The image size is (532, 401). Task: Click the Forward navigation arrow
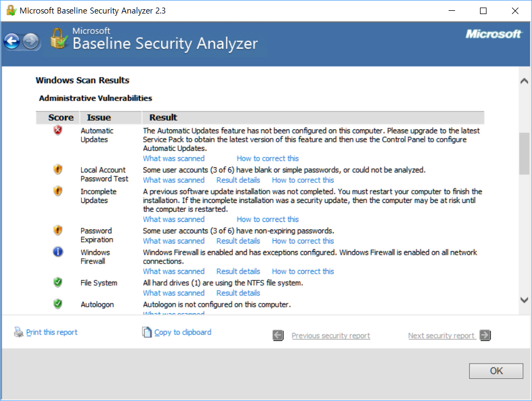pyautogui.click(x=31, y=42)
